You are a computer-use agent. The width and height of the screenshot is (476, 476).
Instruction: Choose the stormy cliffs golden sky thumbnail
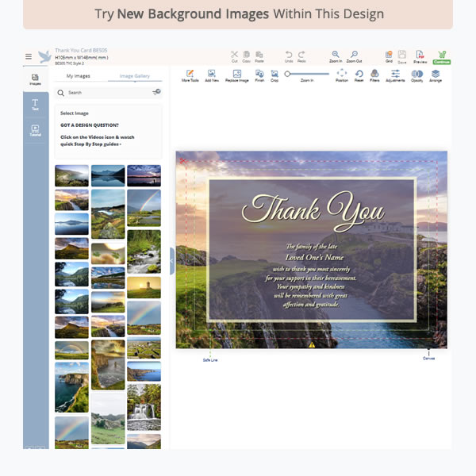click(x=108, y=365)
